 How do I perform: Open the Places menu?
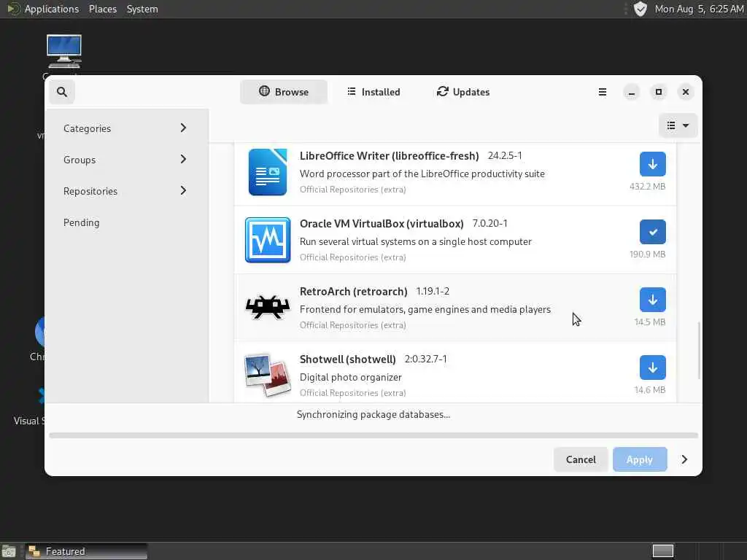[103, 9]
